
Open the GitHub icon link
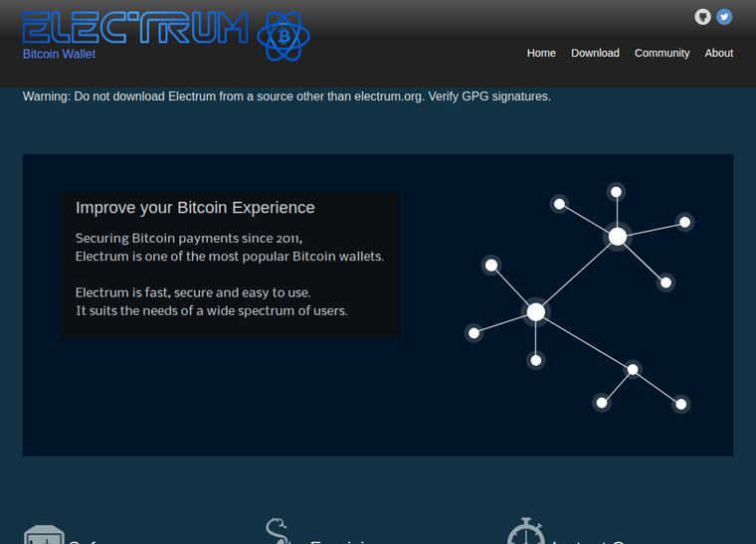click(x=702, y=17)
